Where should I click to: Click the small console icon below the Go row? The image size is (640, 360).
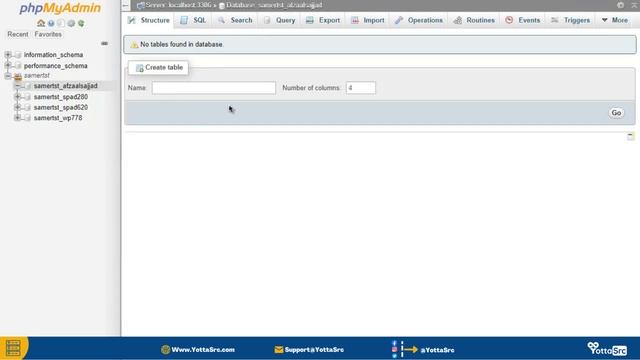pyautogui.click(x=631, y=136)
